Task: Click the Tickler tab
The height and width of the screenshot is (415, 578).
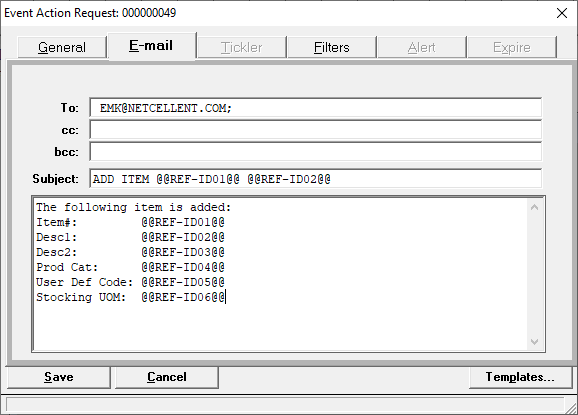Action: [x=242, y=47]
